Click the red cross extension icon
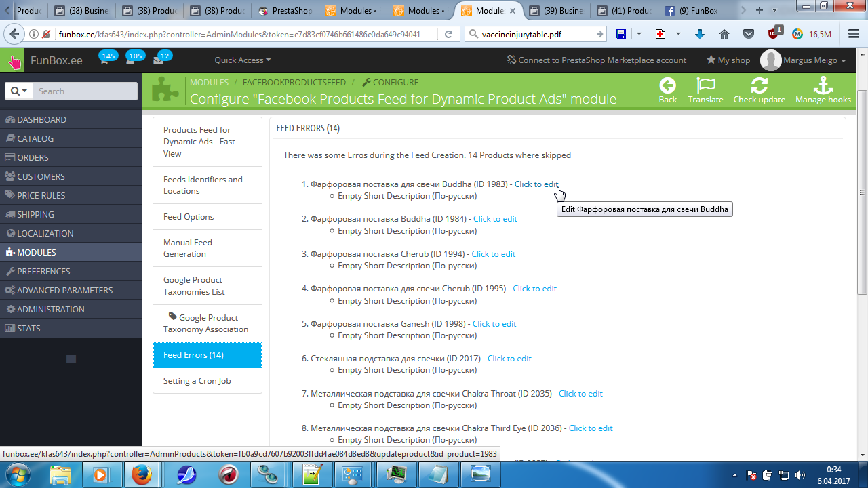868x488 pixels. (660, 34)
